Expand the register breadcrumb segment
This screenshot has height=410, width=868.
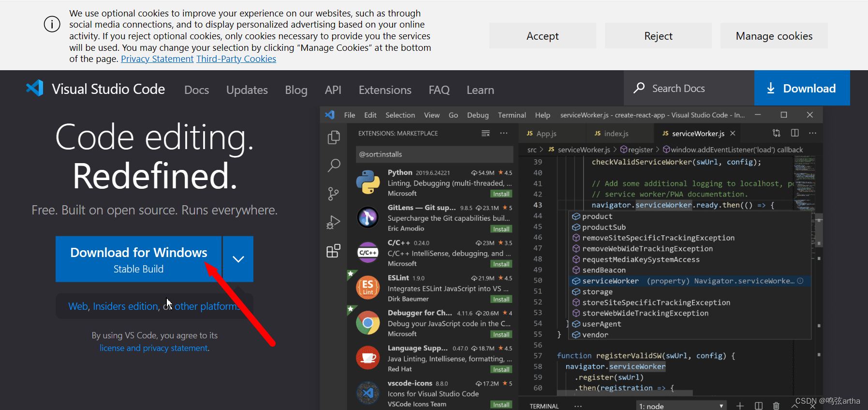click(x=636, y=150)
